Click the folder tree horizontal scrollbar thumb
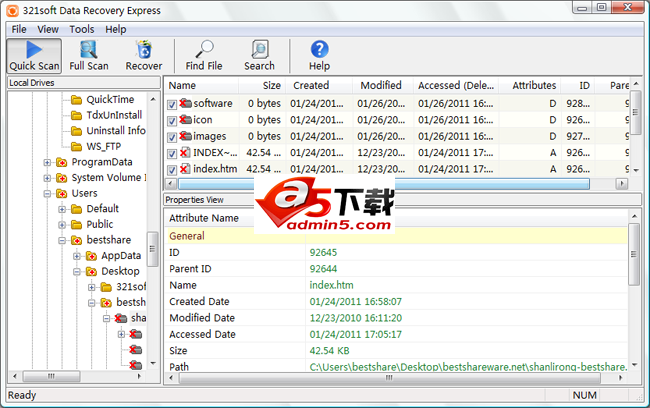 (51, 376)
